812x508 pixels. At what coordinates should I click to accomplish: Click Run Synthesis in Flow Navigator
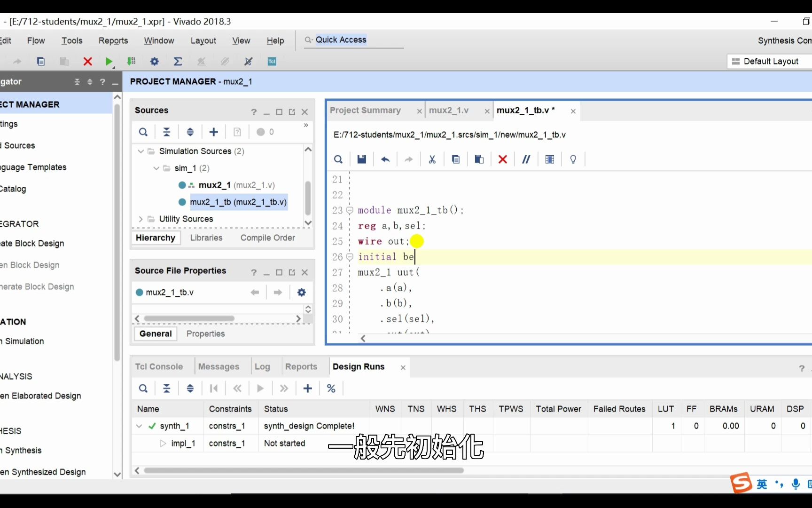click(x=21, y=450)
